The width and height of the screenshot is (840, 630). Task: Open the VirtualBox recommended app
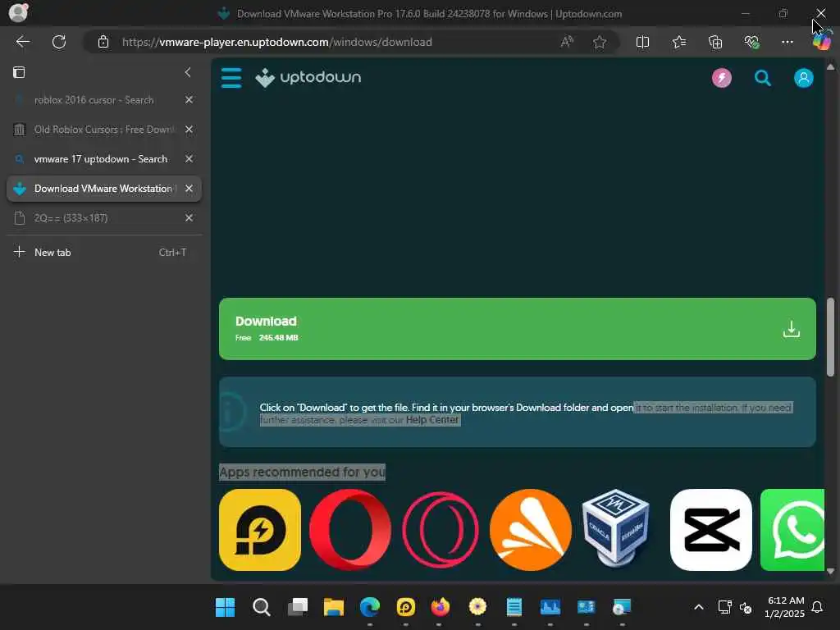pyautogui.click(x=615, y=527)
